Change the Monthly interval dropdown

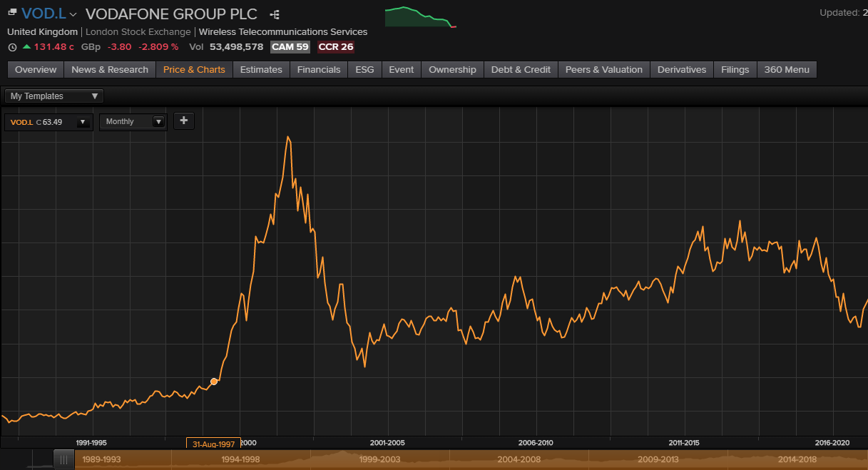(133, 122)
